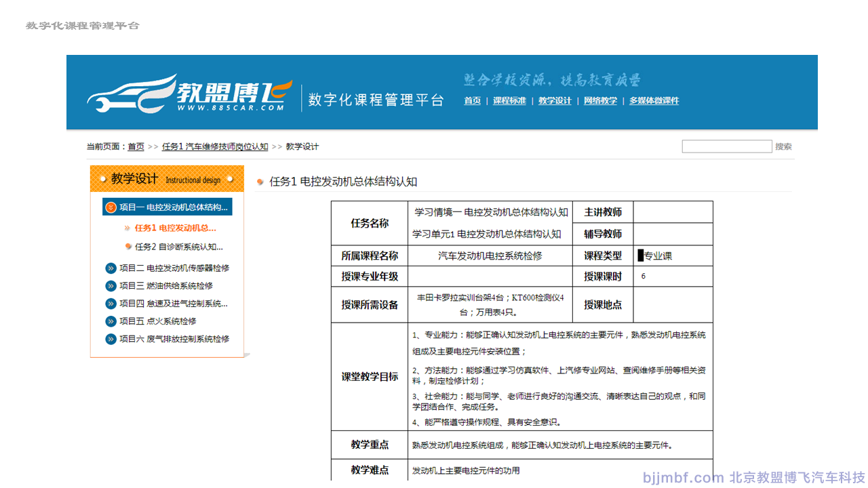The image size is (868, 488).
Task: Click the blue arrow icon beside 项目六
Action: tap(111, 339)
